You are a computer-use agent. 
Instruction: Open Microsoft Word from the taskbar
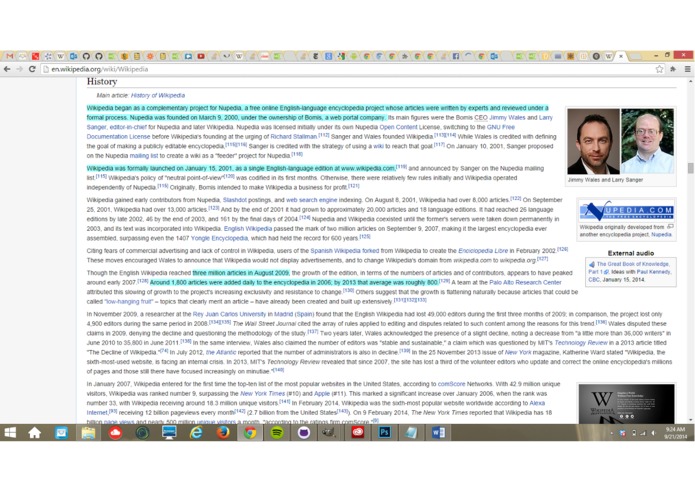438,432
